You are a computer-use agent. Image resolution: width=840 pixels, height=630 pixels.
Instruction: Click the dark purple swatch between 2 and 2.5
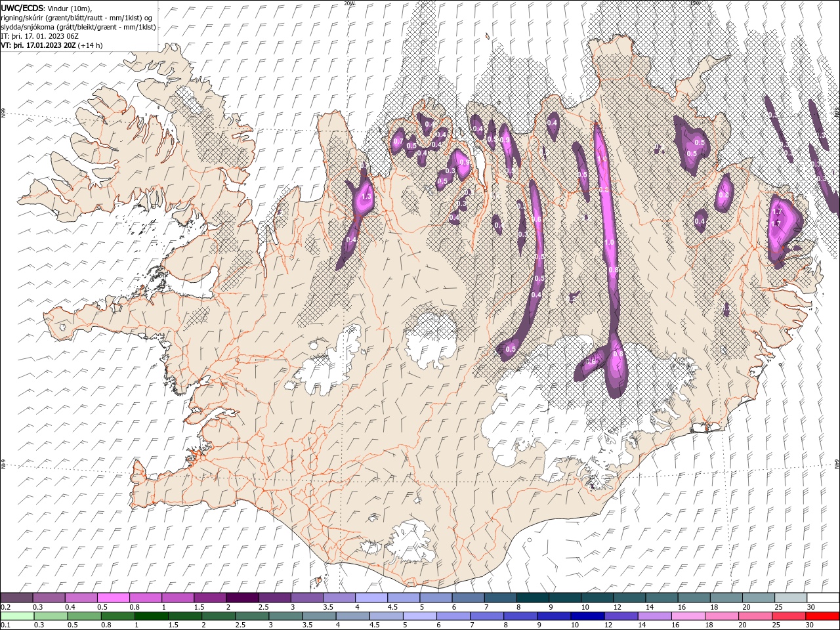click(241, 598)
